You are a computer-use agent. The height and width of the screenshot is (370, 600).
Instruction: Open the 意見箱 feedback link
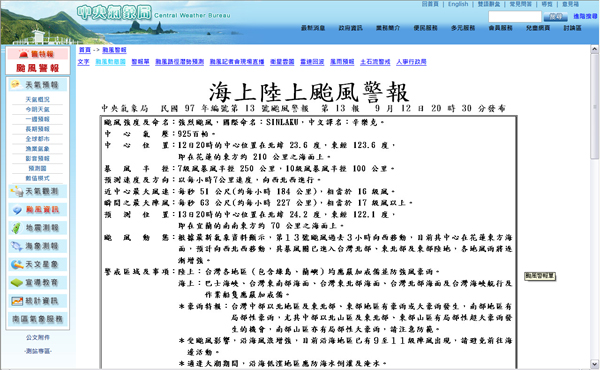(x=570, y=4)
